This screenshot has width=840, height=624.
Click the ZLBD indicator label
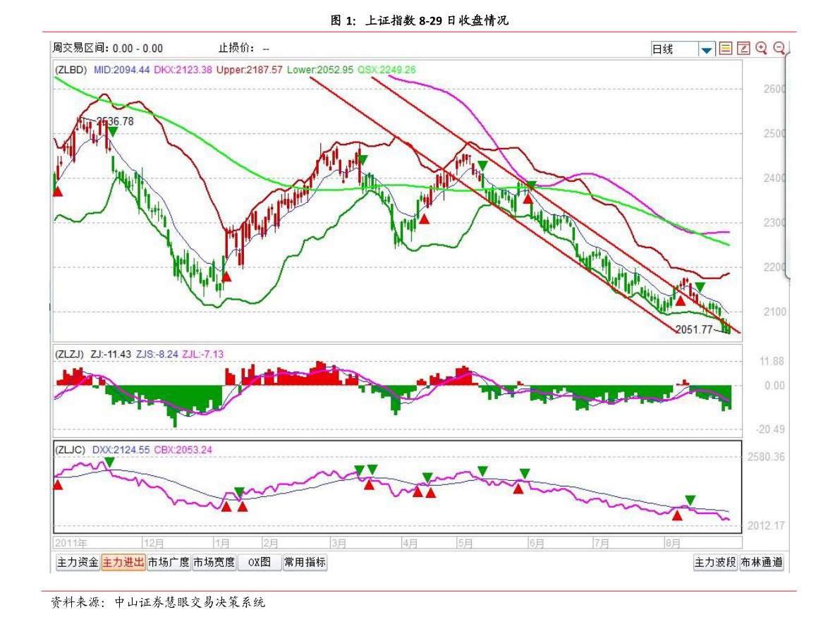coord(71,70)
